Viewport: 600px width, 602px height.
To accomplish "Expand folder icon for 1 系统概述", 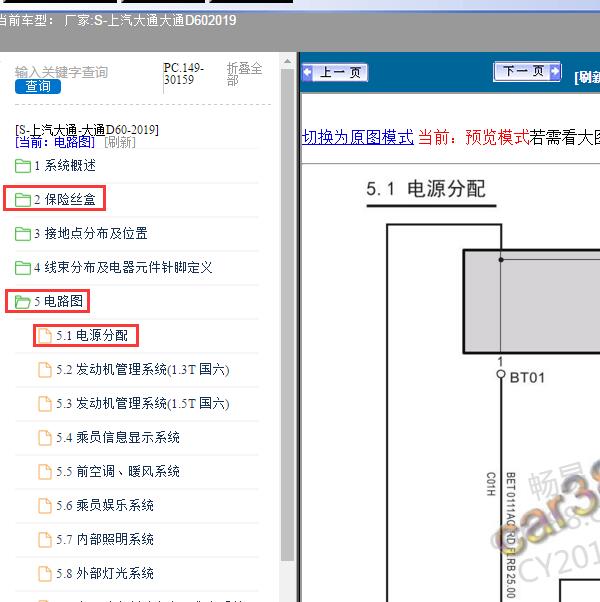I will (23, 166).
